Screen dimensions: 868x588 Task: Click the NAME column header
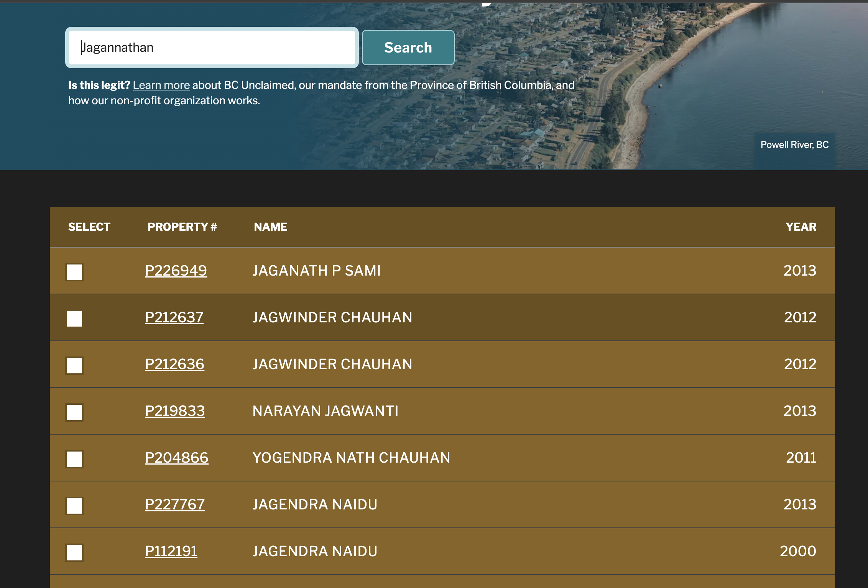[x=270, y=227]
